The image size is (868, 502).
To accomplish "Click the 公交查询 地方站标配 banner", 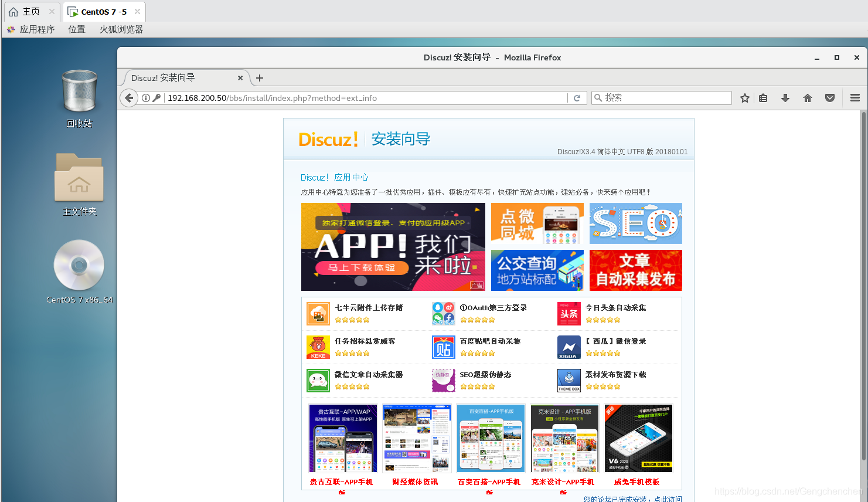I will pos(537,270).
